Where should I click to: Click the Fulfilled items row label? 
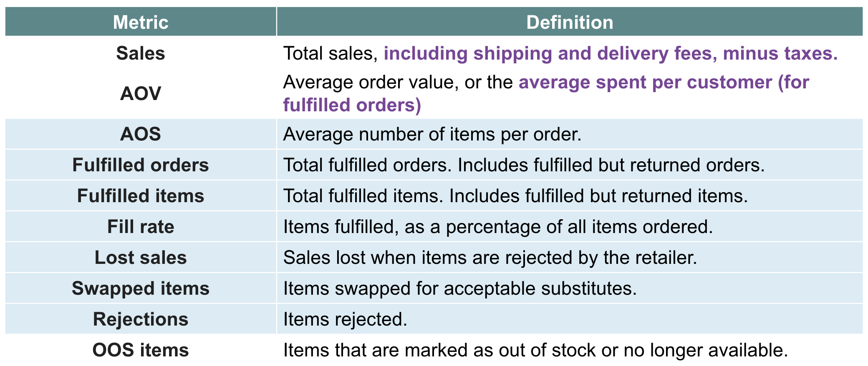click(141, 196)
